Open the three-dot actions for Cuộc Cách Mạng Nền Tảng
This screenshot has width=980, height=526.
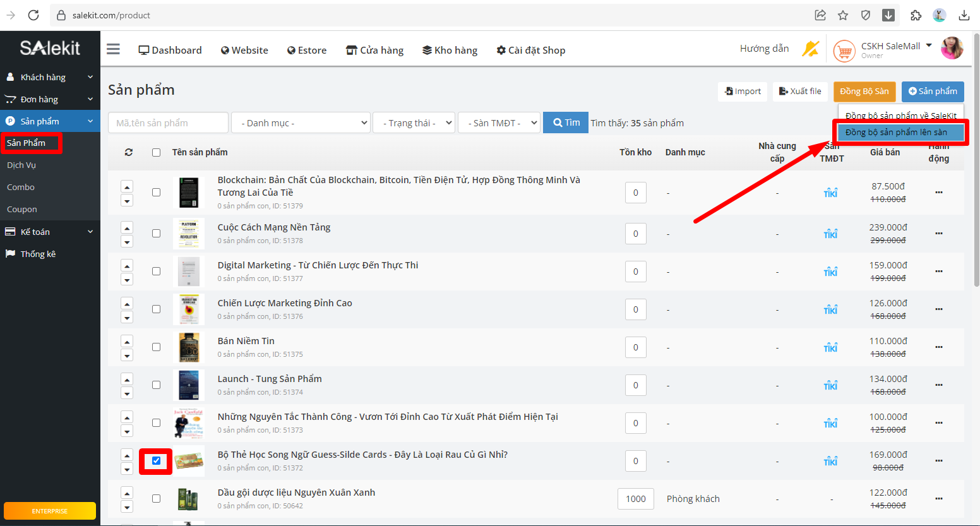click(938, 234)
